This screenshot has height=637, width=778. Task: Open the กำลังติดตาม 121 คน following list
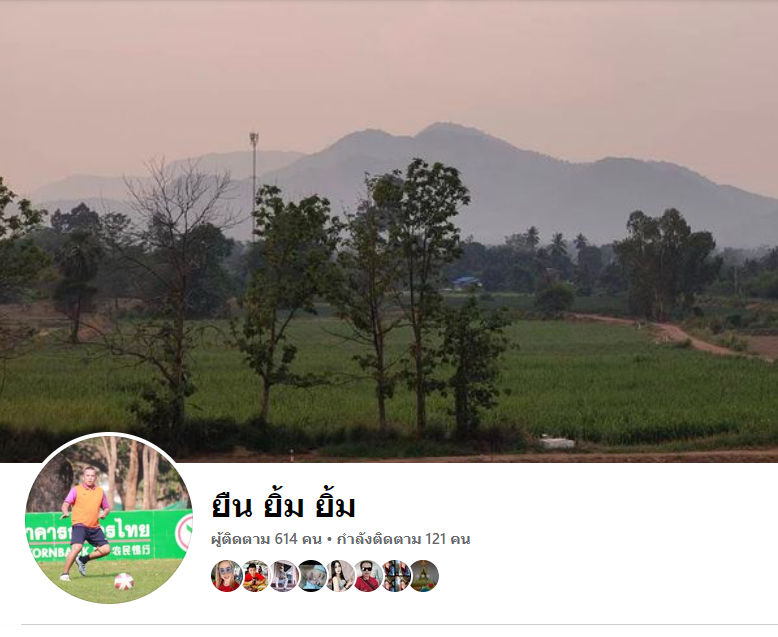[x=403, y=539]
